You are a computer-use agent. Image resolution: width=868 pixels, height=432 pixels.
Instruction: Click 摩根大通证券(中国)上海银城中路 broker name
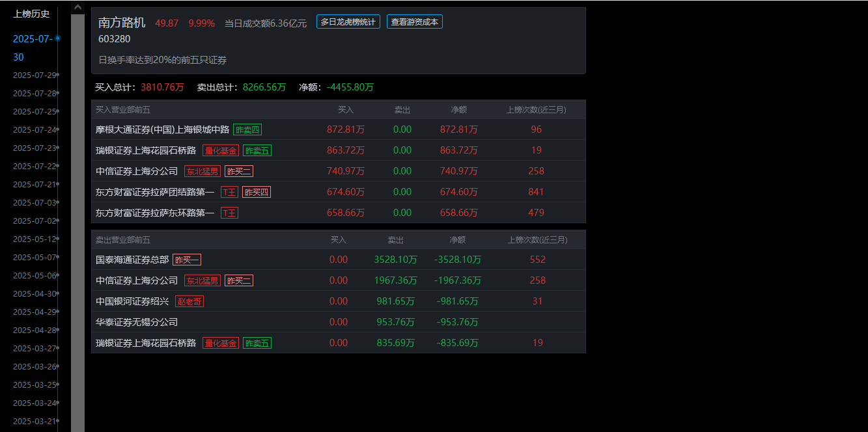click(162, 129)
